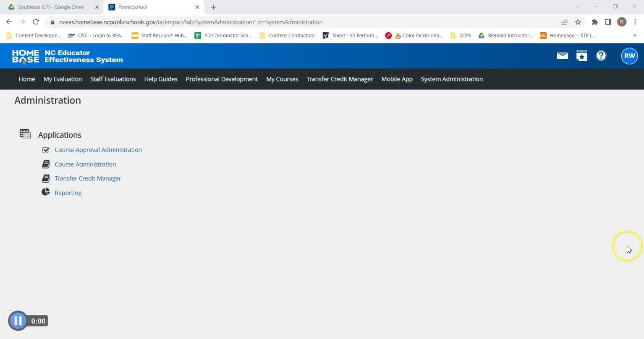This screenshot has height=339, width=644.
Task: Open the Staff Resource Hub bookmark
Action: pyautogui.click(x=160, y=36)
